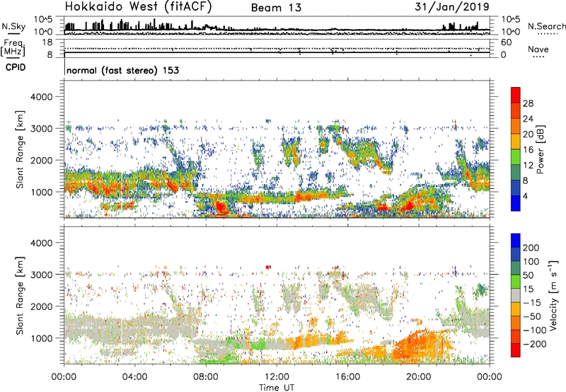
Task: Click the "N.Search" legend label
Action: tap(546, 26)
